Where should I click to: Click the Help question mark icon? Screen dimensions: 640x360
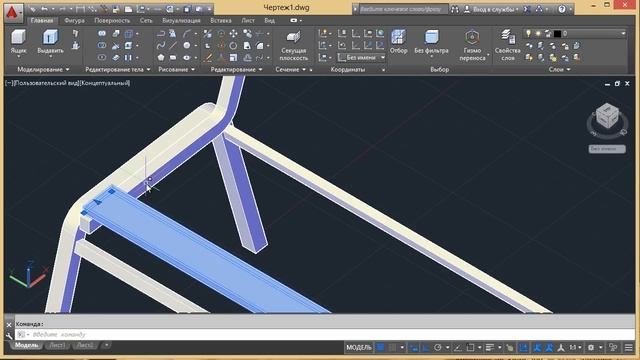tap(562, 9)
